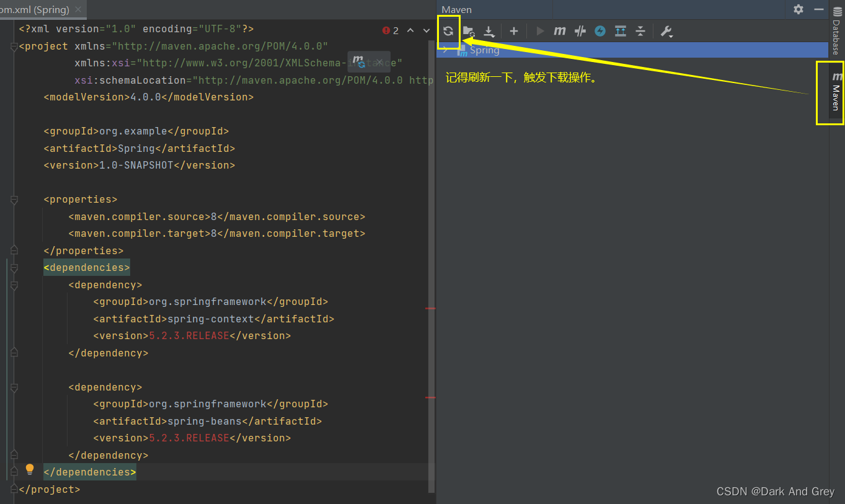Viewport: 845px width, 504px height.
Task: Fold the spring-beans dependency block
Action: (14, 387)
